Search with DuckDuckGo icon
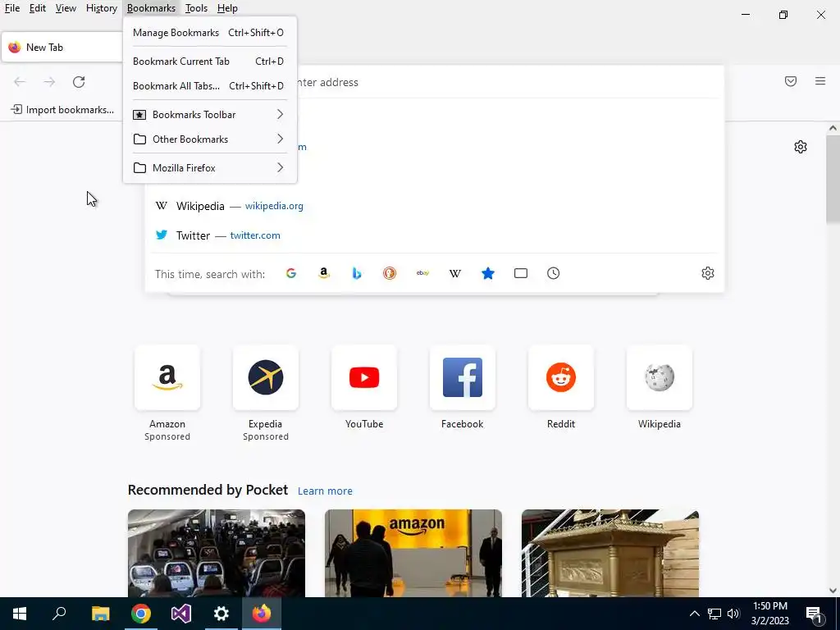Image resolution: width=840 pixels, height=630 pixels. pyautogui.click(x=390, y=273)
